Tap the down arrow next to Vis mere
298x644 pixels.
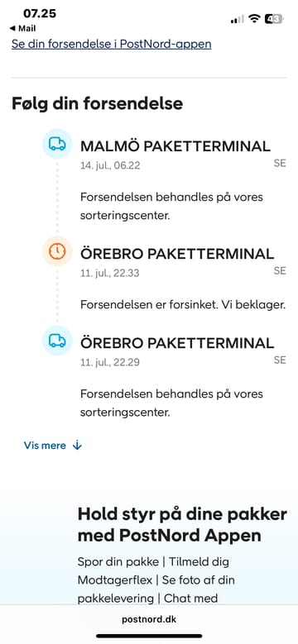click(77, 446)
